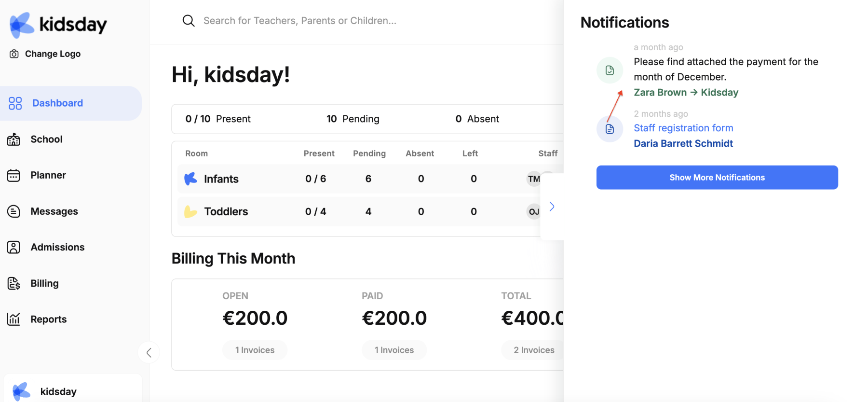Expand the room table with the right chevron

(552, 207)
